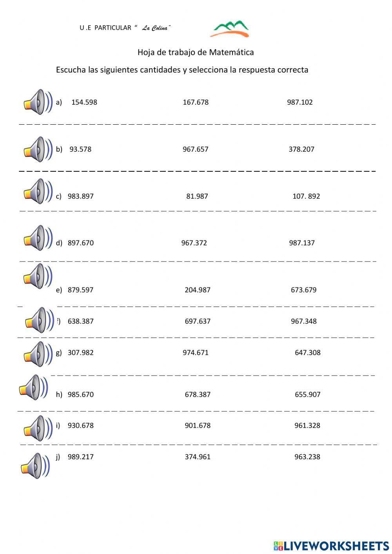Choose answer 655.907 in row h)

(x=308, y=394)
